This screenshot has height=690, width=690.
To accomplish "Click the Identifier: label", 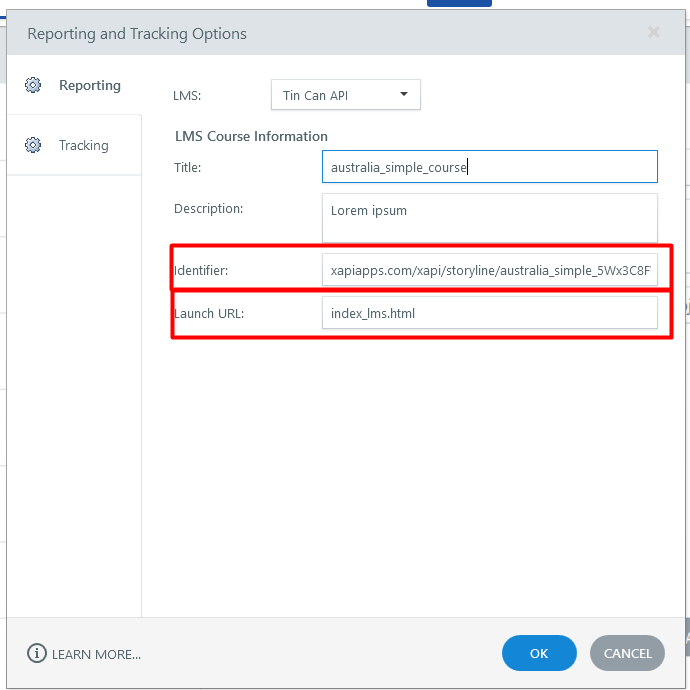I will [201, 270].
